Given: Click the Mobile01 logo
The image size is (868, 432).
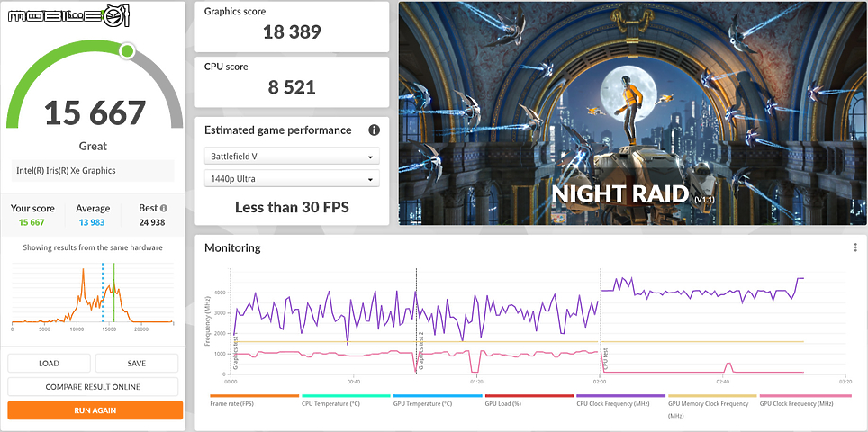Looking at the screenshot, I should (x=68, y=16).
